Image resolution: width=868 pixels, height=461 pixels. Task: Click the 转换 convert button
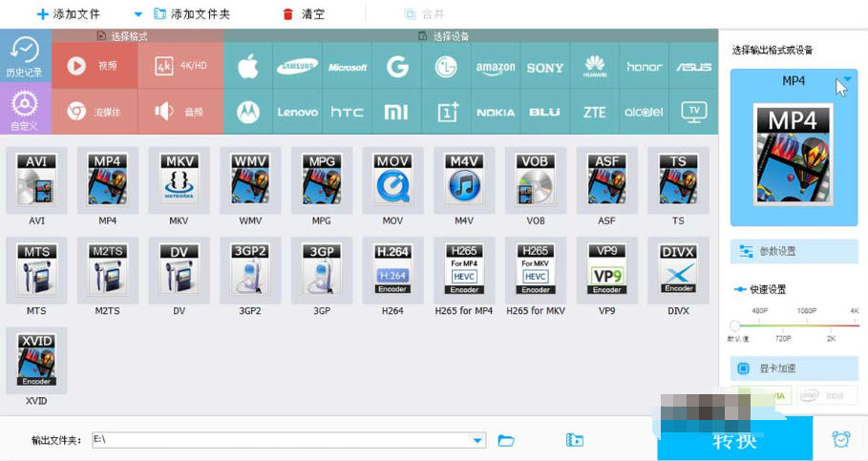(x=734, y=440)
